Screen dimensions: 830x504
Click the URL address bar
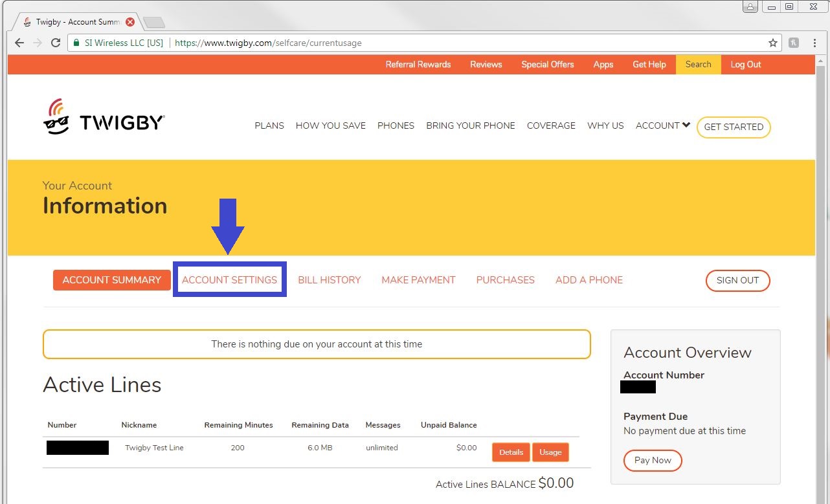(x=453, y=43)
